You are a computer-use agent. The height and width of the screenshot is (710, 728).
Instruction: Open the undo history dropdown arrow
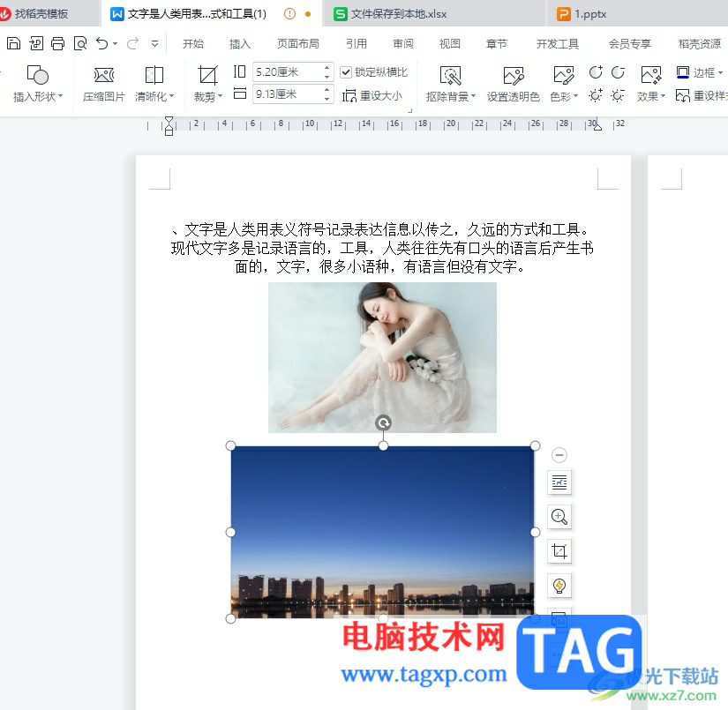click(115, 44)
